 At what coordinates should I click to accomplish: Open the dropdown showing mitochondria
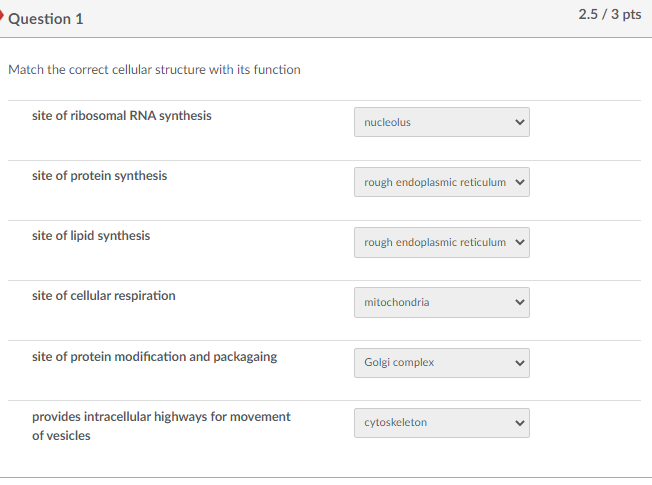point(442,302)
